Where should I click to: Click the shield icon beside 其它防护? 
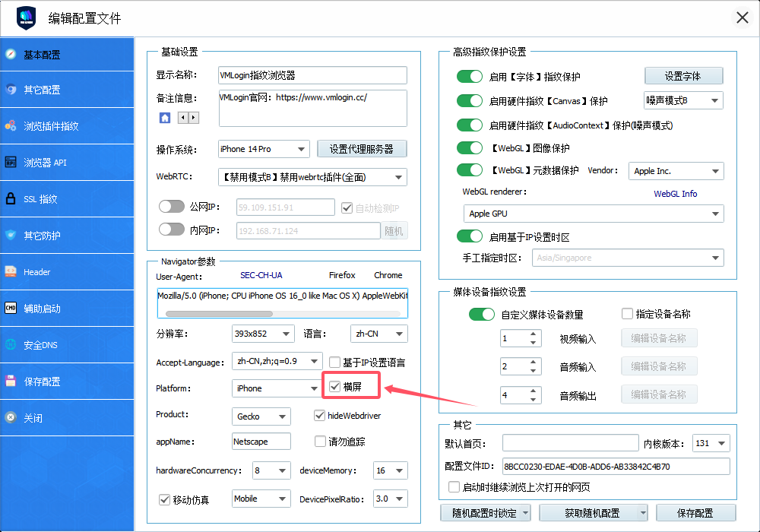[11, 235]
